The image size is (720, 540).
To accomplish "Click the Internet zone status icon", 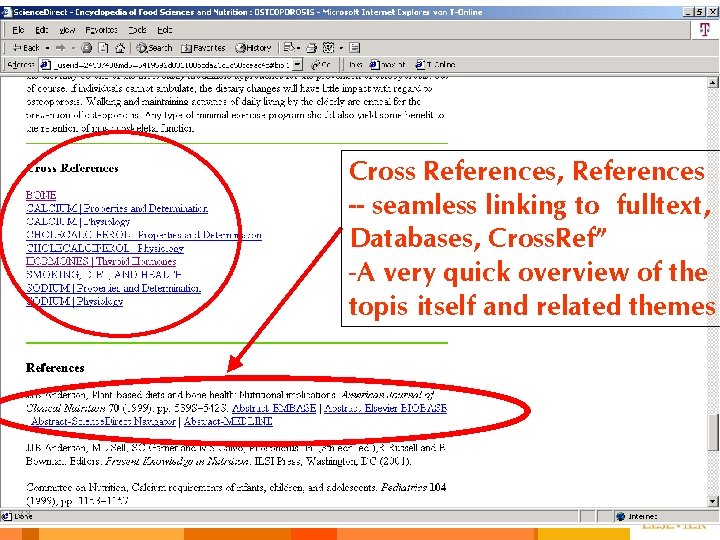I will pyautogui.click(x=620, y=517).
